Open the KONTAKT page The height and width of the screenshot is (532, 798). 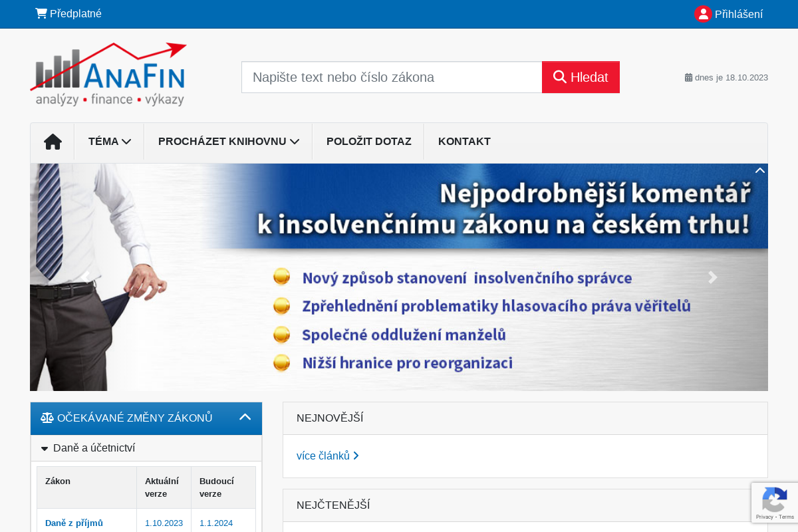(x=464, y=141)
